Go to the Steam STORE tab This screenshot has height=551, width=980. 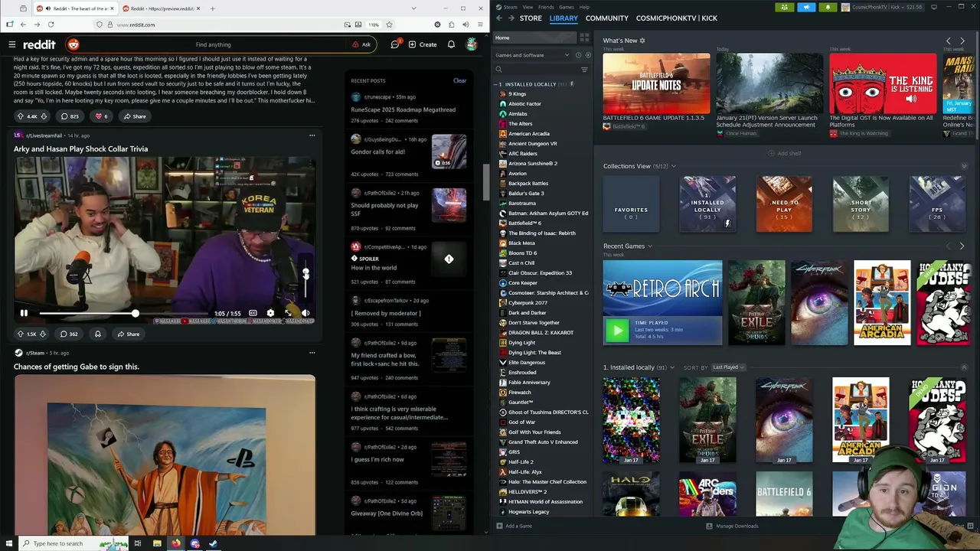[x=531, y=18]
